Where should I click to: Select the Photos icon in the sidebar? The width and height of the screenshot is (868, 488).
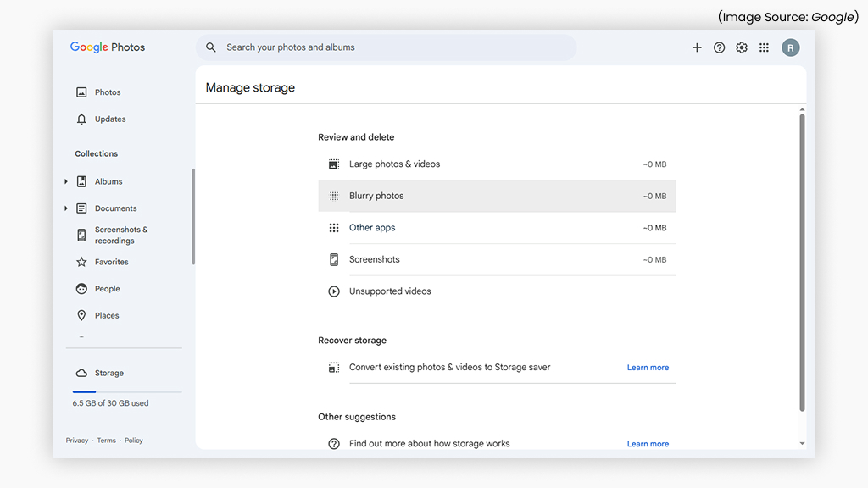pos(81,91)
